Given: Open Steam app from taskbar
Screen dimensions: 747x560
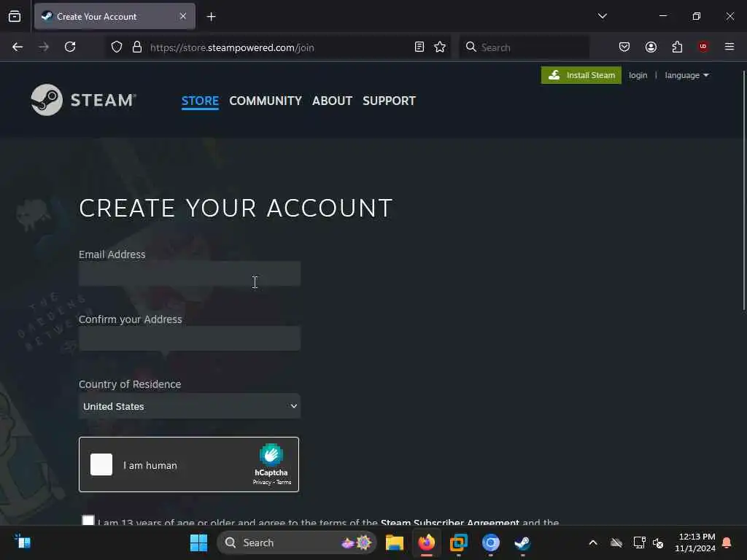Looking at the screenshot, I should point(522,542).
